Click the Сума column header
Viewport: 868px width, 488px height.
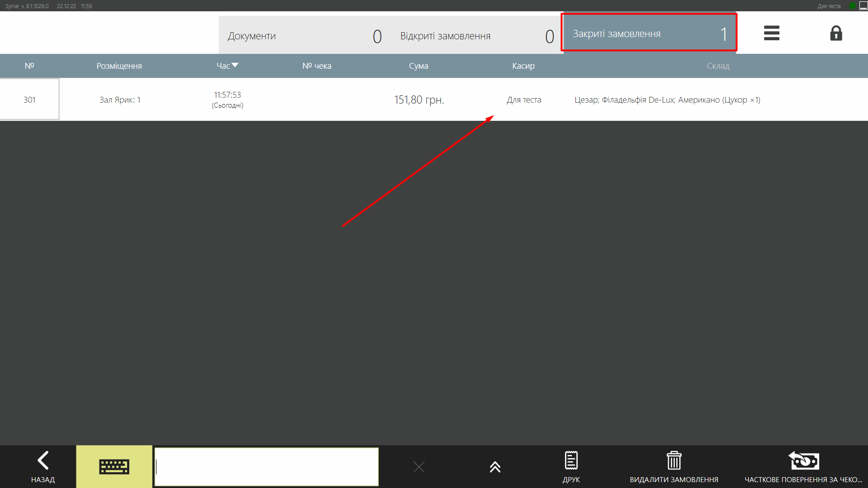(418, 66)
